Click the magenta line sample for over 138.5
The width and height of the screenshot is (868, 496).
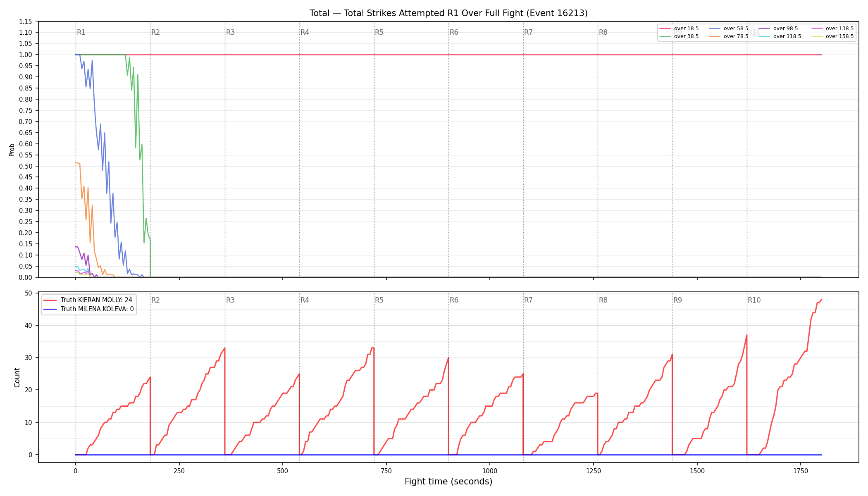tap(817, 29)
